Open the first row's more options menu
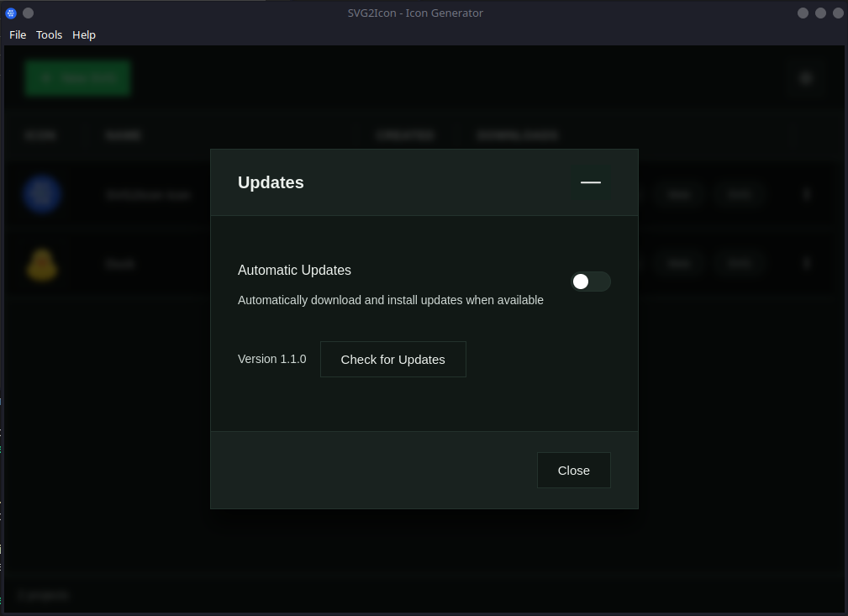The image size is (848, 616). (x=806, y=194)
